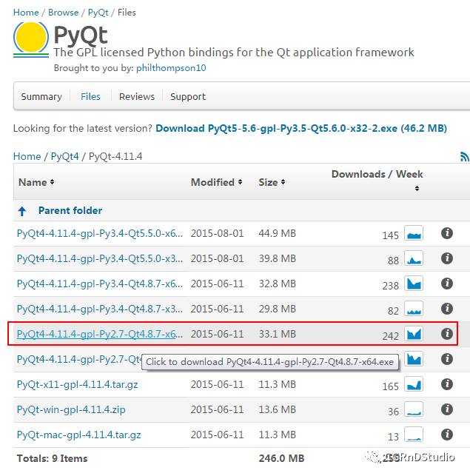Switch to the Files tab
The height and width of the screenshot is (476, 470).
[x=90, y=96]
